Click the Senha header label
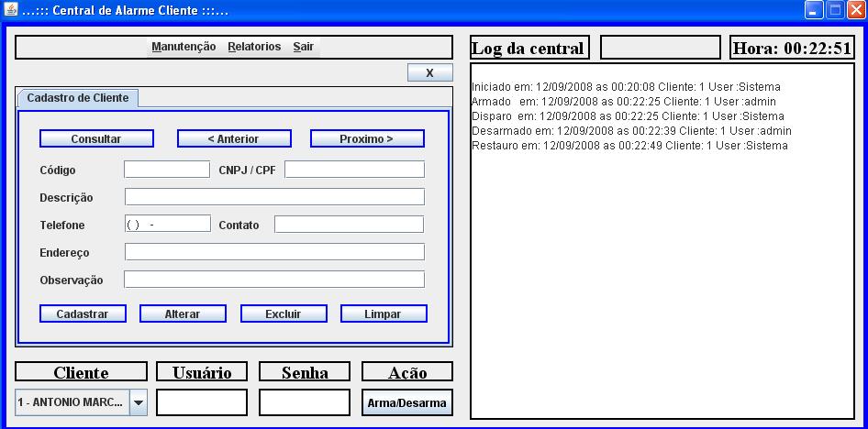The width and height of the screenshot is (868, 429). (305, 372)
